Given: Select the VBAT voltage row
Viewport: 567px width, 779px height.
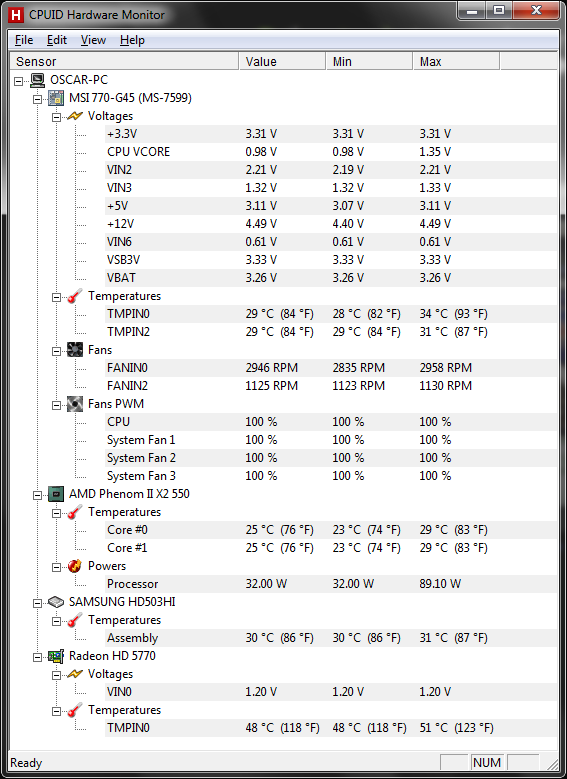Looking at the screenshot, I should pyautogui.click(x=331, y=278).
